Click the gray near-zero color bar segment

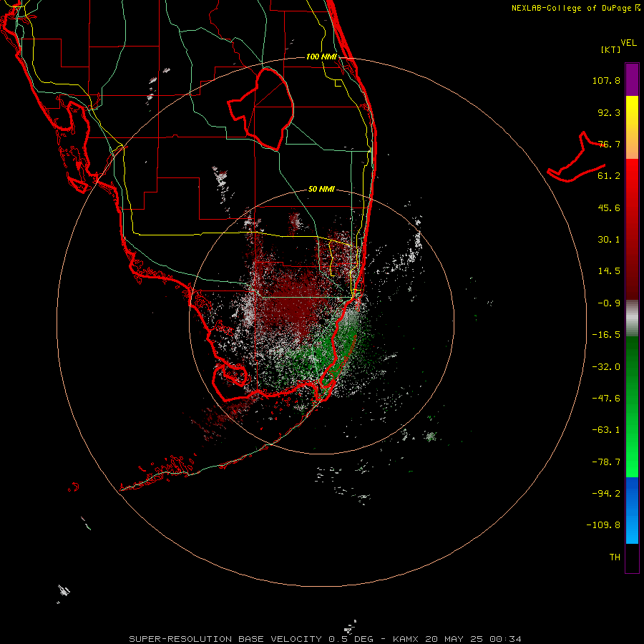coord(632,318)
